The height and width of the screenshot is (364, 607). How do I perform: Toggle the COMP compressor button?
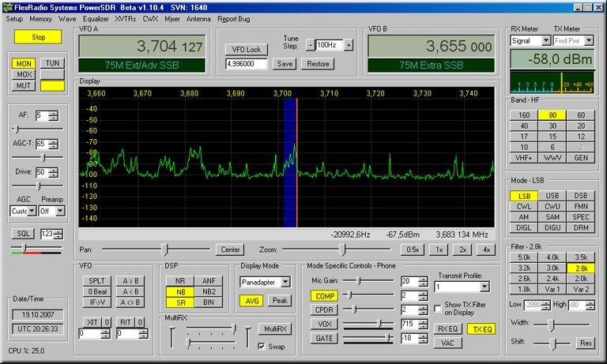(x=324, y=296)
